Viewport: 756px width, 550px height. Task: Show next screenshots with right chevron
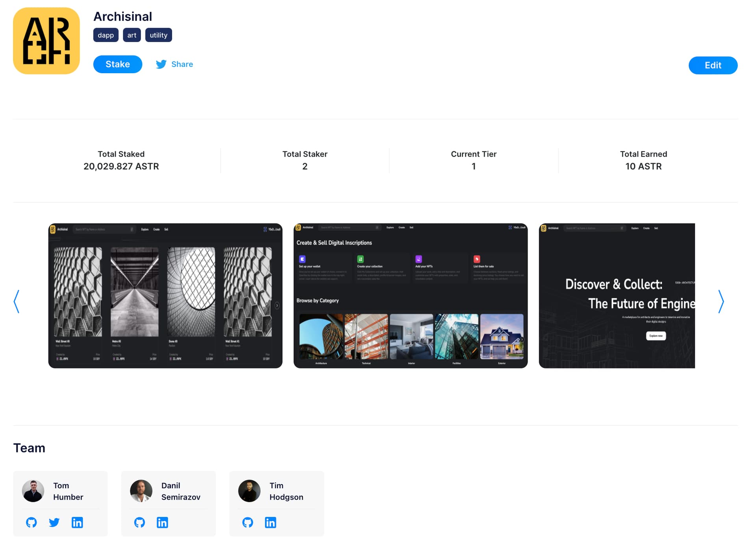(721, 302)
